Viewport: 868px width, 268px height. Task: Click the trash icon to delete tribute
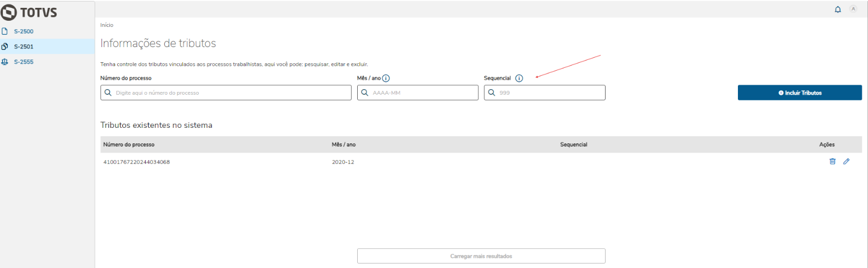[x=832, y=161]
